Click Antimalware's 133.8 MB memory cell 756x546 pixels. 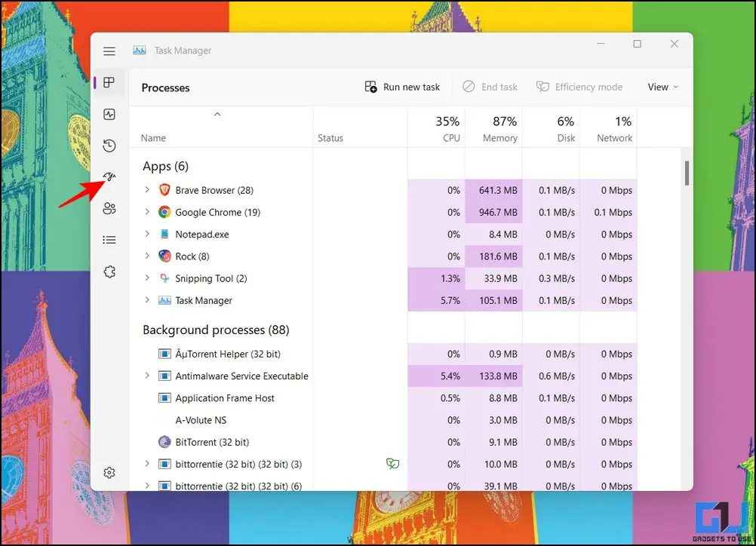(x=494, y=376)
